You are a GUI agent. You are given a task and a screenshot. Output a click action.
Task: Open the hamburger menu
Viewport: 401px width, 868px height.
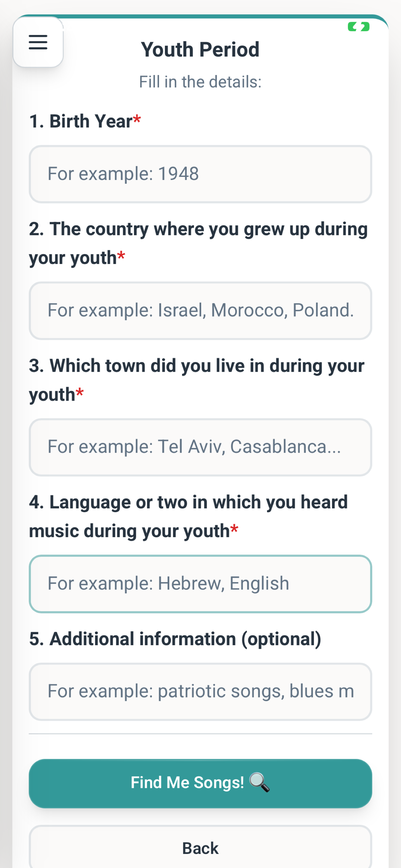coord(38,42)
